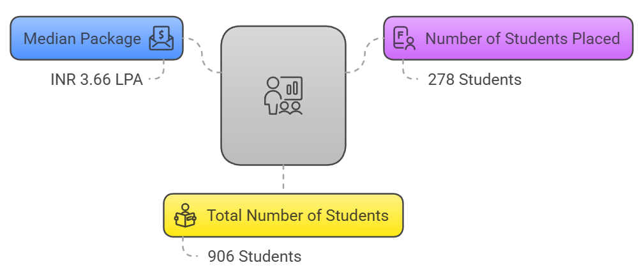Select the student reading book icon

185,215
